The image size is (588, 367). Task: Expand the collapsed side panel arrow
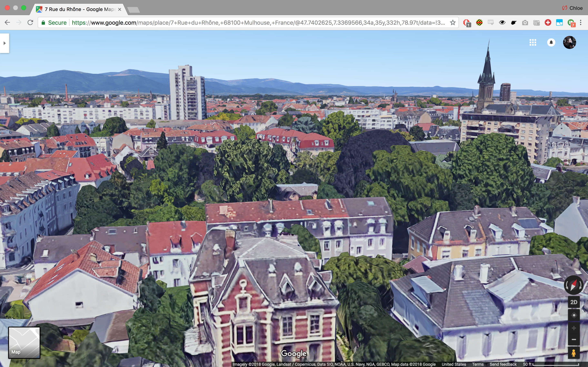pyautogui.click(x=4, y=43)
